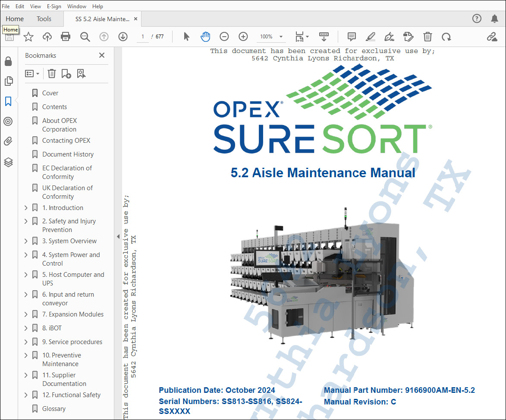Zoom out with minus button
The width and height of the screenshot is (506, 420).
(x=224, y=37)
